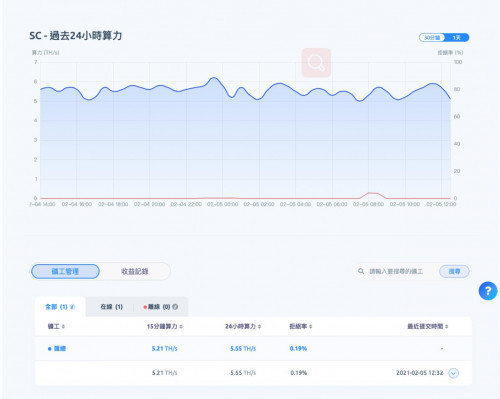500x399 pixels.
Task: Sort by 24小時算力 column arrows
Action: click(259, 326)
